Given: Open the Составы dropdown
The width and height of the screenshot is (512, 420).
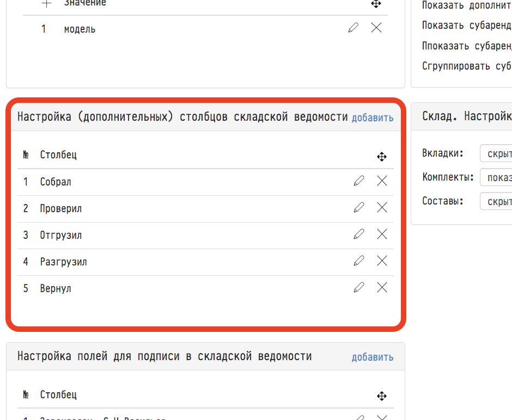Looking at the screenshot, I should pyautogui.click(x=496, y=201).
